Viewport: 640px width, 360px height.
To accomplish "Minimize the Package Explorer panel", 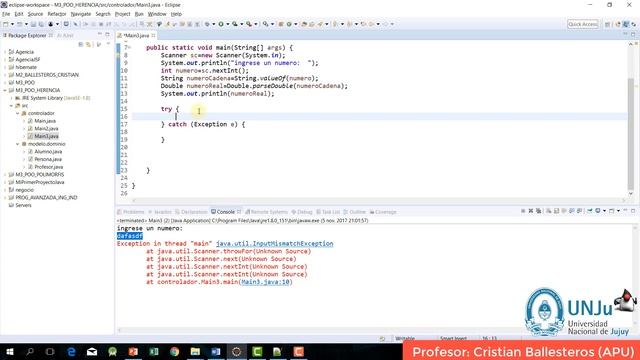I will point(100,35).
